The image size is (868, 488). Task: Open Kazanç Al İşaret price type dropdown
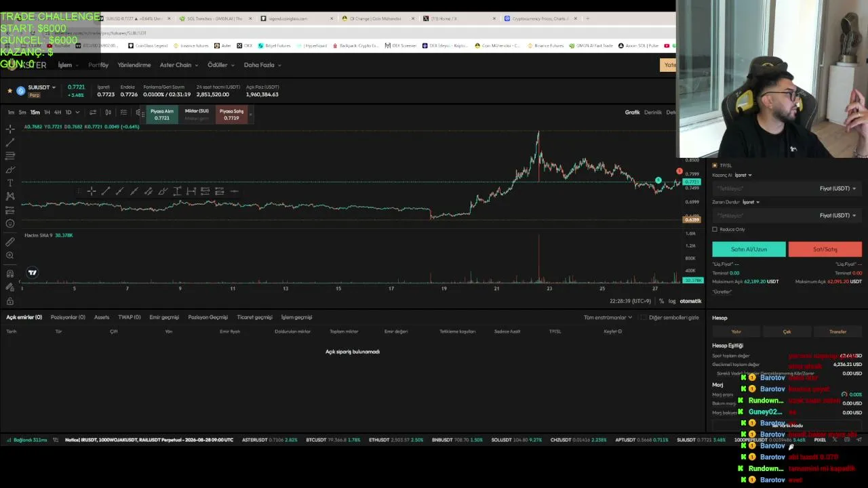743,175
